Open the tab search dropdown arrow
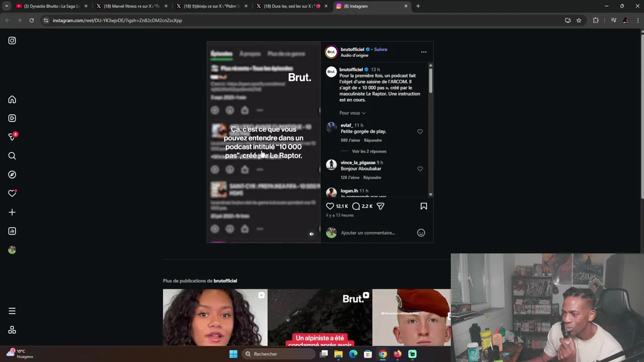644x362 pixels. coord(7,6)
